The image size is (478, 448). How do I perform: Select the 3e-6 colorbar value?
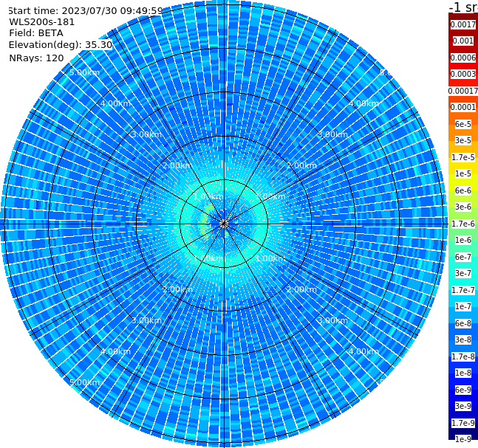pyautogui.click(x=463, y=207)
